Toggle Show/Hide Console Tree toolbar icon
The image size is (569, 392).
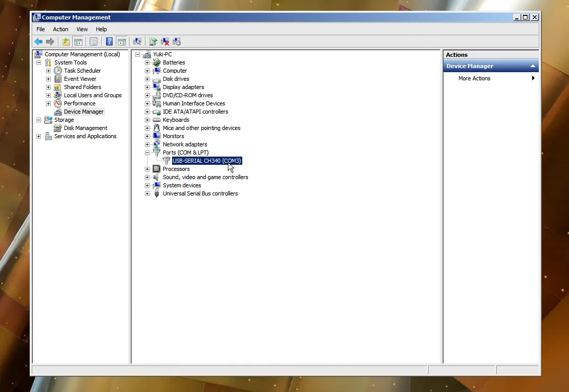coord(78,41)
